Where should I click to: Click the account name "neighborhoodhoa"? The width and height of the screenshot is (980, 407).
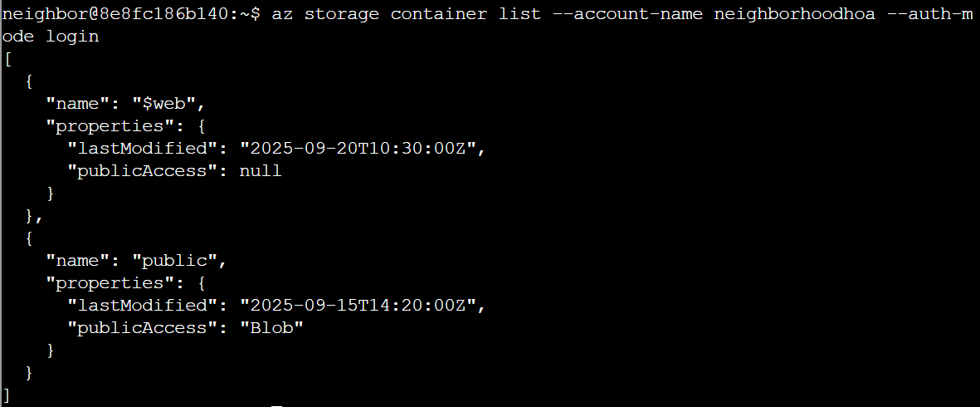pos(794,15)
